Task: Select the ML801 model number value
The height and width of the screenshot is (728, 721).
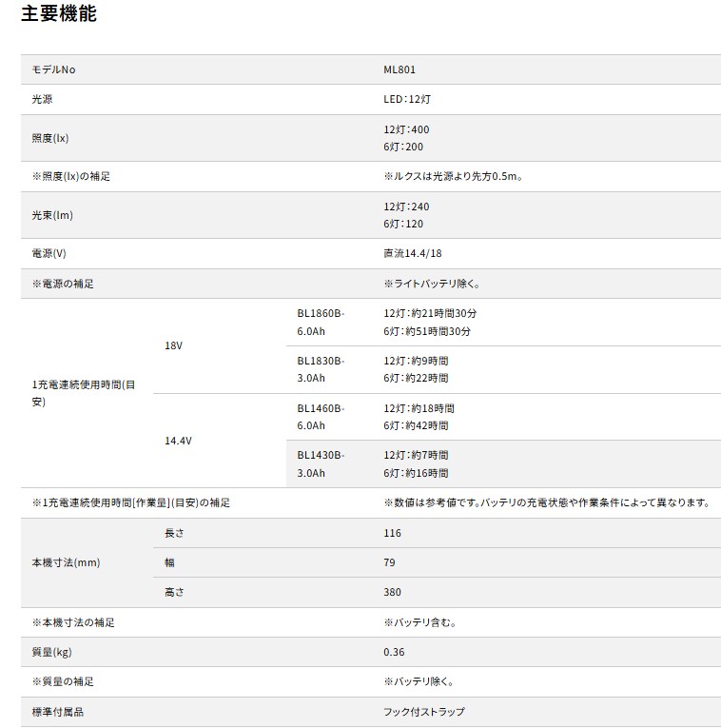Action: click(399, 69)
